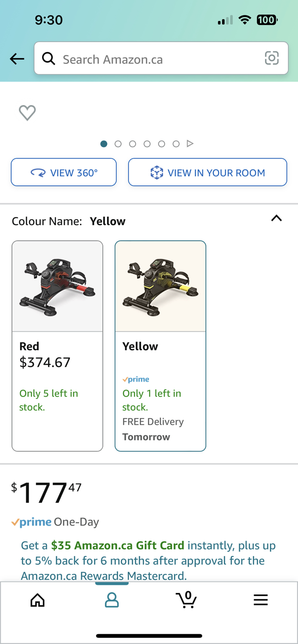Choose the Red colour option
Image resolution: width=298 pixels, height=644 pixels.
coord(57,346)
